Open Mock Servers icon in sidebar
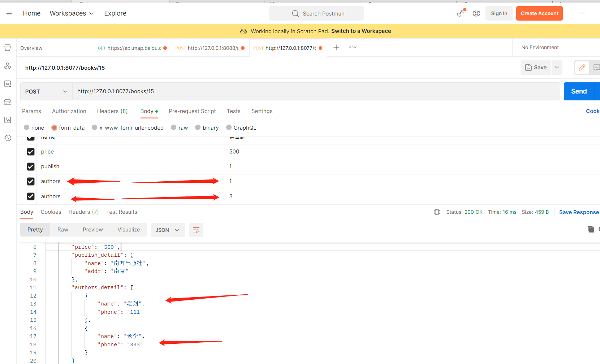 coord(8,102)
